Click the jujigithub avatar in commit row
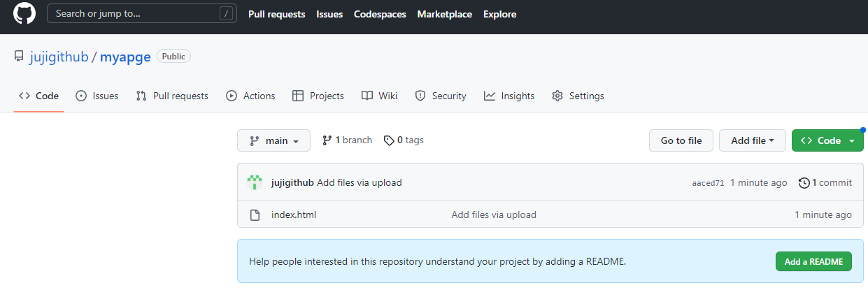868x292 pixels. pos(255,182)
